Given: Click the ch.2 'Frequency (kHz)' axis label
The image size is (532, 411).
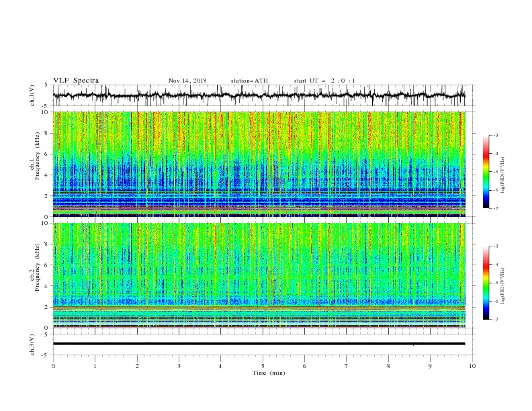Looking at the screenshot, I should click(x=38, y=267).
